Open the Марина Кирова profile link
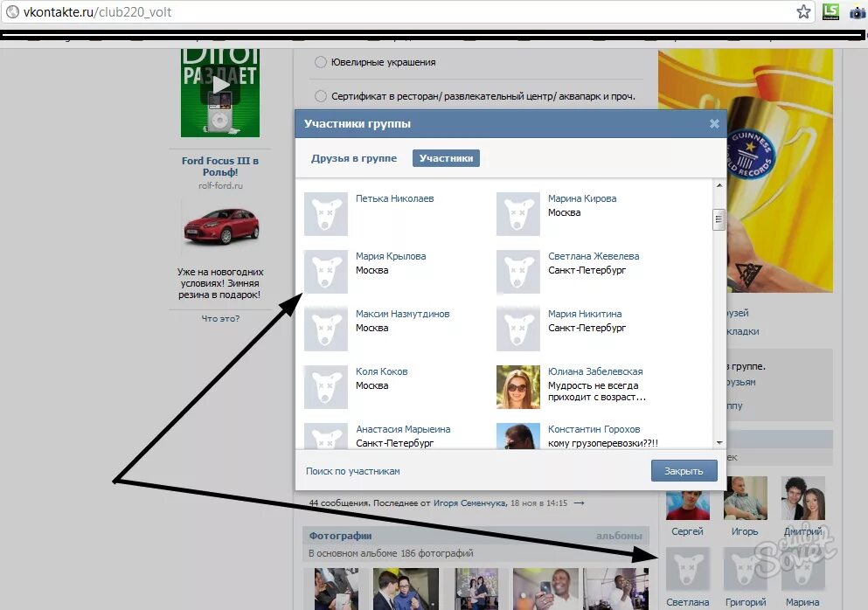 [582, 198]
